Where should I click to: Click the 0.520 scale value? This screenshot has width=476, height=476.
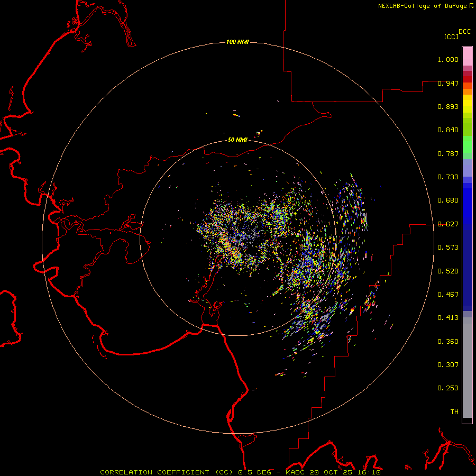tap(448, 271)
